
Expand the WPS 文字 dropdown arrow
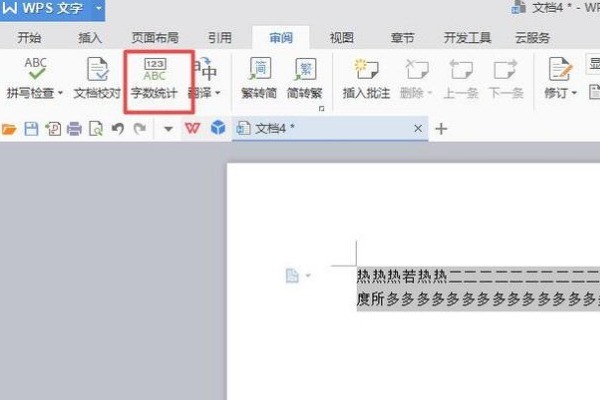point(99,8)
